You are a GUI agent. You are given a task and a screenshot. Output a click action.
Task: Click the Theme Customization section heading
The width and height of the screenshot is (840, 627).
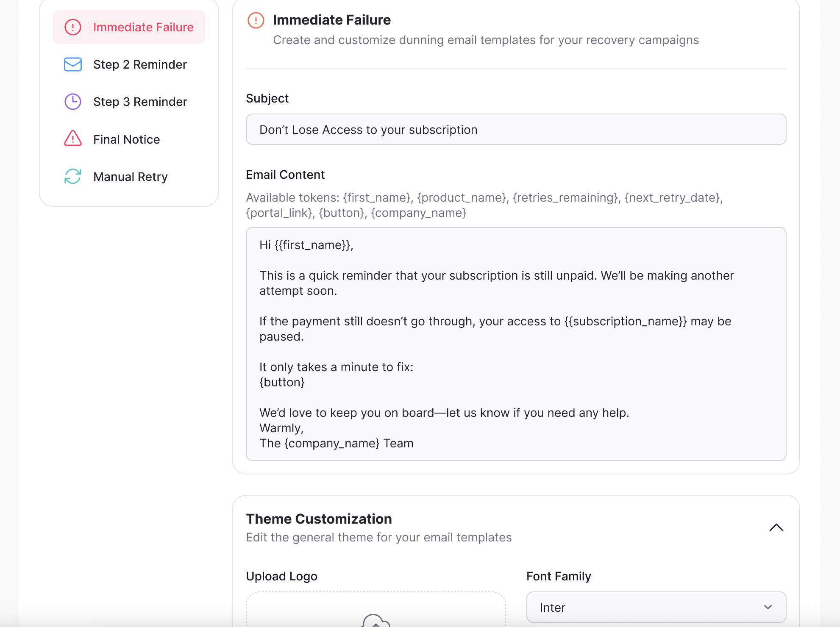[x=319, y=519]
